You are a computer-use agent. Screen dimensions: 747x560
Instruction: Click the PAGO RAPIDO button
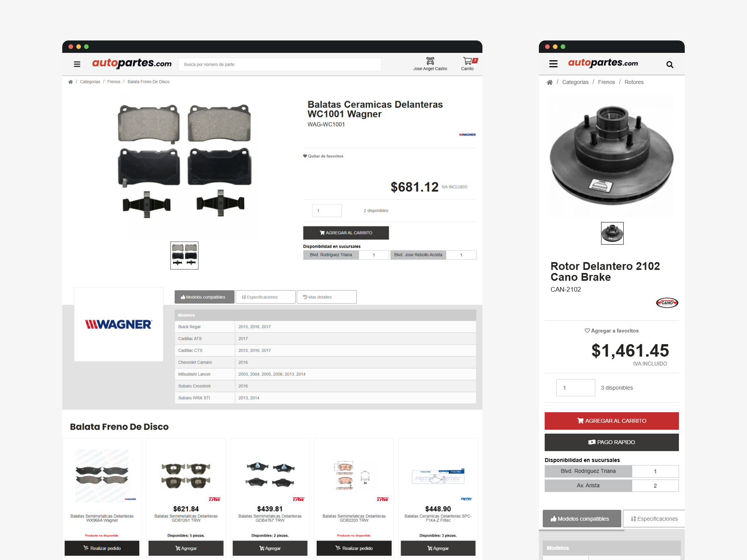pos(611,442)
